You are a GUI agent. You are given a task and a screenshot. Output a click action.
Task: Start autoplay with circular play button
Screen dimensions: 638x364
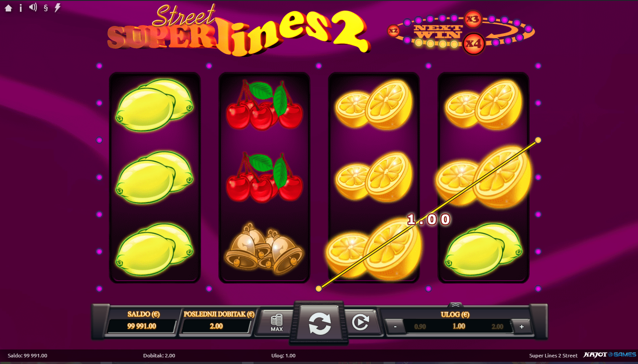(x=361, y=323)
